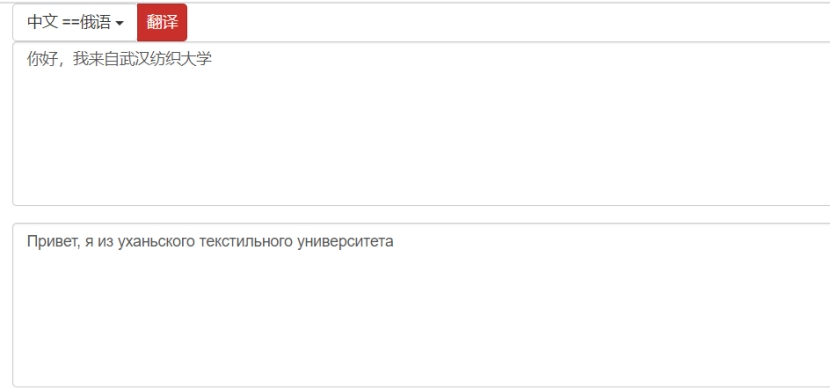
Task: Focus the Chinese source text box
Action: tap(422, 124)
